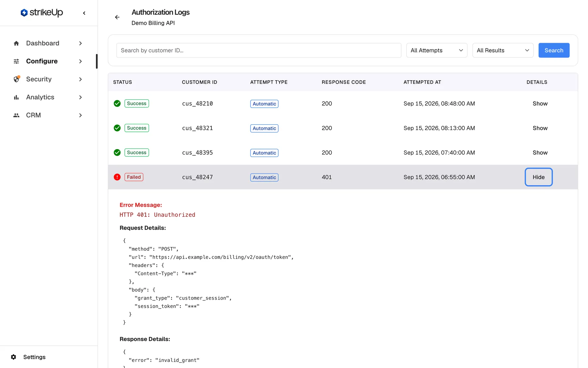Expand the Dashboard menu chevron

coord(80,43)
